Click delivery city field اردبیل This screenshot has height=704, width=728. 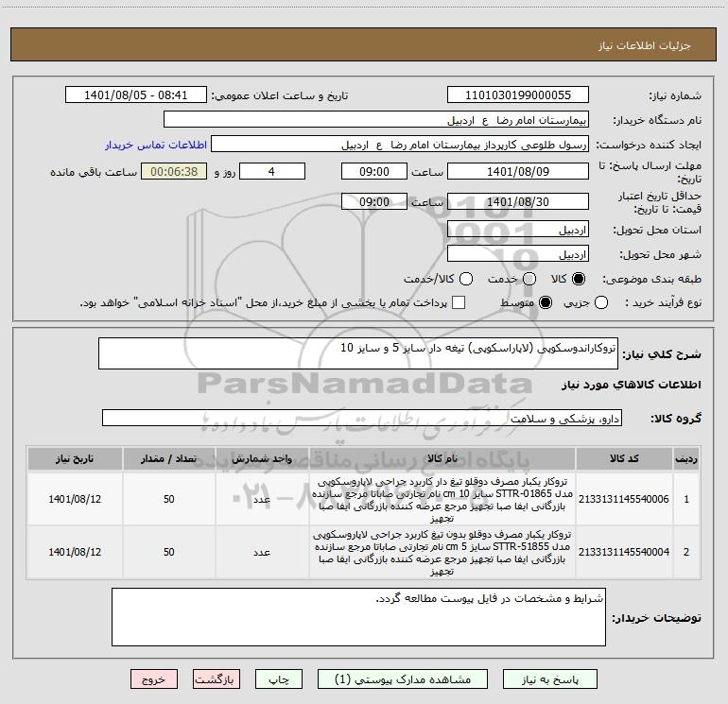(518, 254)
